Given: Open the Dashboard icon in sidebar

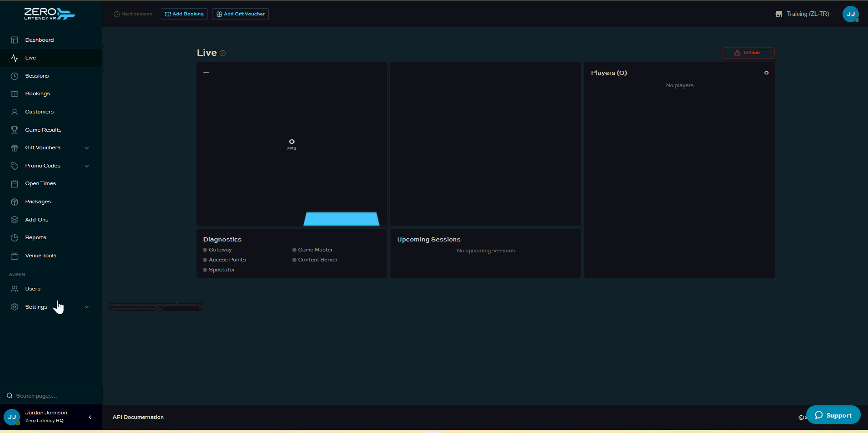Looking at the screenshot, I should click(x=15, y=40).
